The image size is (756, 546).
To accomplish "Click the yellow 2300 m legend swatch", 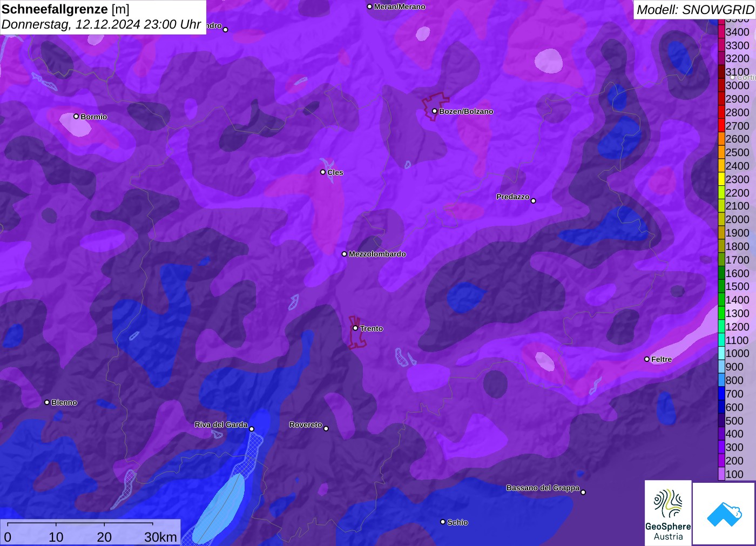I will (721, 179).
